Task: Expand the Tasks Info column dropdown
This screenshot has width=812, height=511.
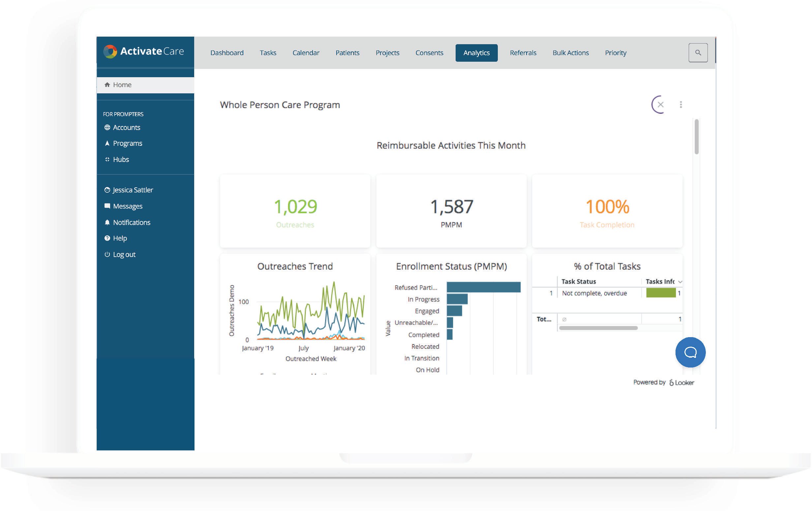Action: [678, 281]
